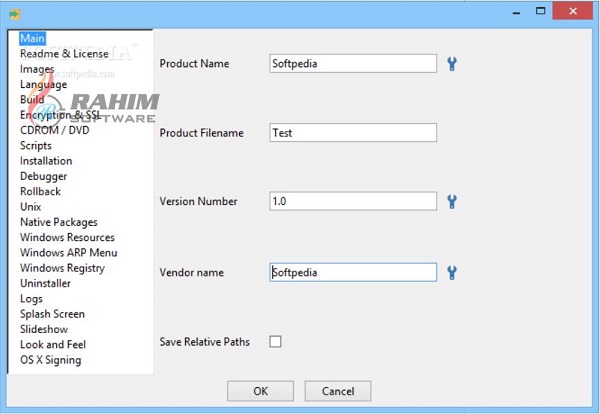Select the Splash Screen entry

click(x=52, y=314)
